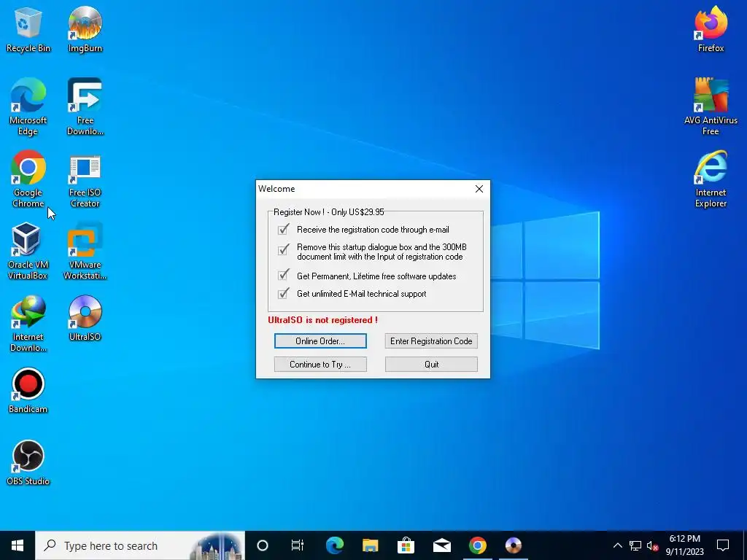Select VMware Workstation desktop icon
The width and height of the screenshot is (747, 560).
85,252
